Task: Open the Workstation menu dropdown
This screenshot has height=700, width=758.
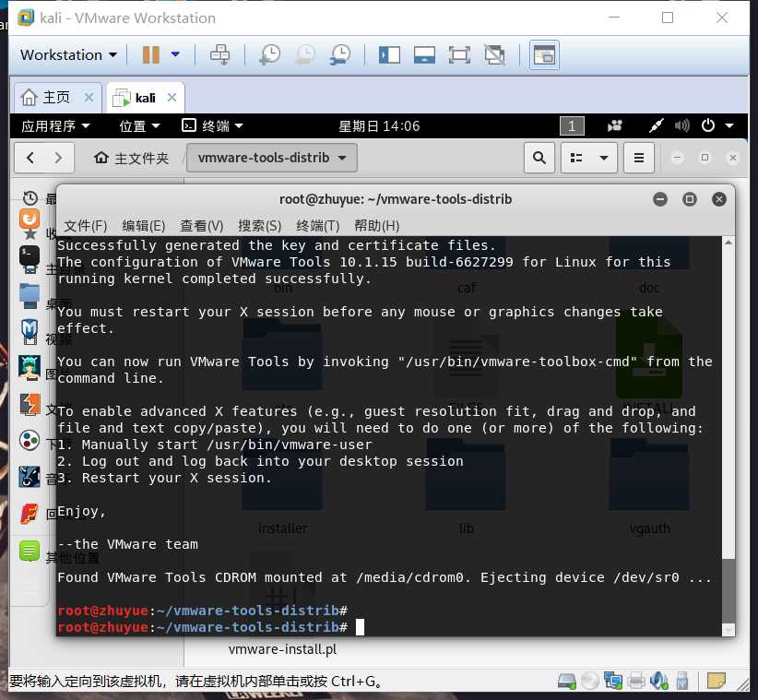Action: click(68, 55)
